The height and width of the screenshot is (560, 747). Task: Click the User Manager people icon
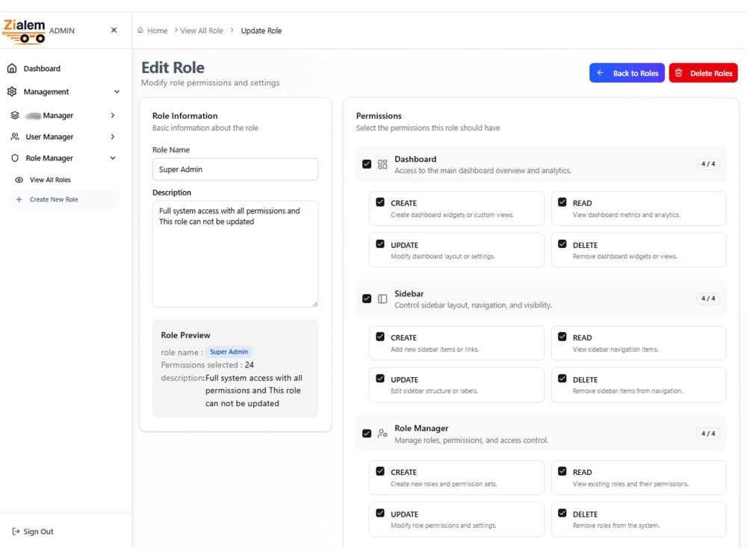coord(15,137)
